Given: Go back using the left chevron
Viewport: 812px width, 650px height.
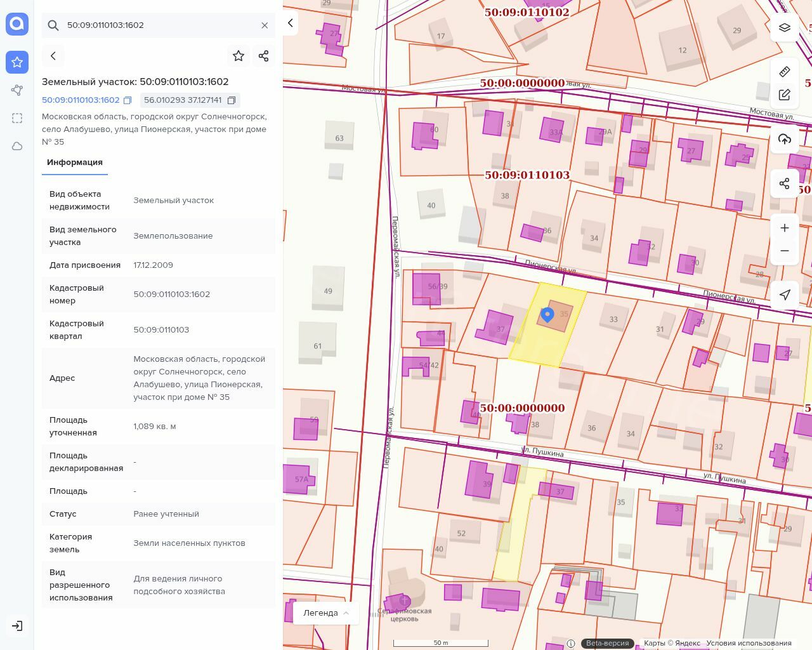Looking at the screenshot, I should pos(53,56).
